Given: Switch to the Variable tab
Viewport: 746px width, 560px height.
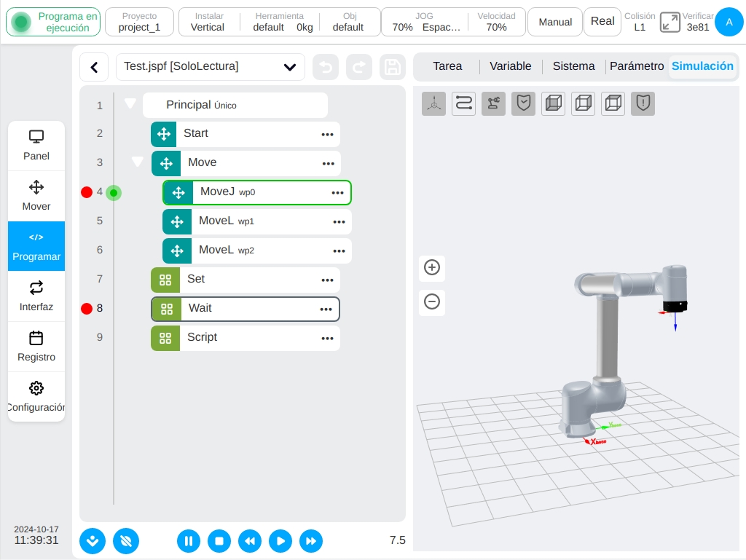Looking at the screenshot, I should 511,66.
